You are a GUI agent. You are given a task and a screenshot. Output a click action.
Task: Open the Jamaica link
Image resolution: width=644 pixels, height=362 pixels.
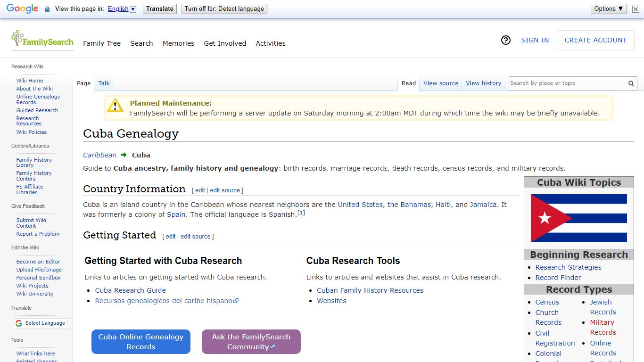pos(483,205)
